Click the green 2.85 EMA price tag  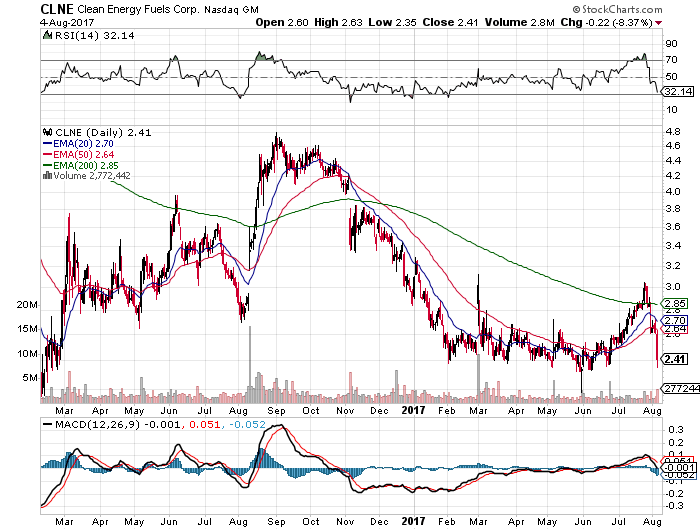(675, 304)
